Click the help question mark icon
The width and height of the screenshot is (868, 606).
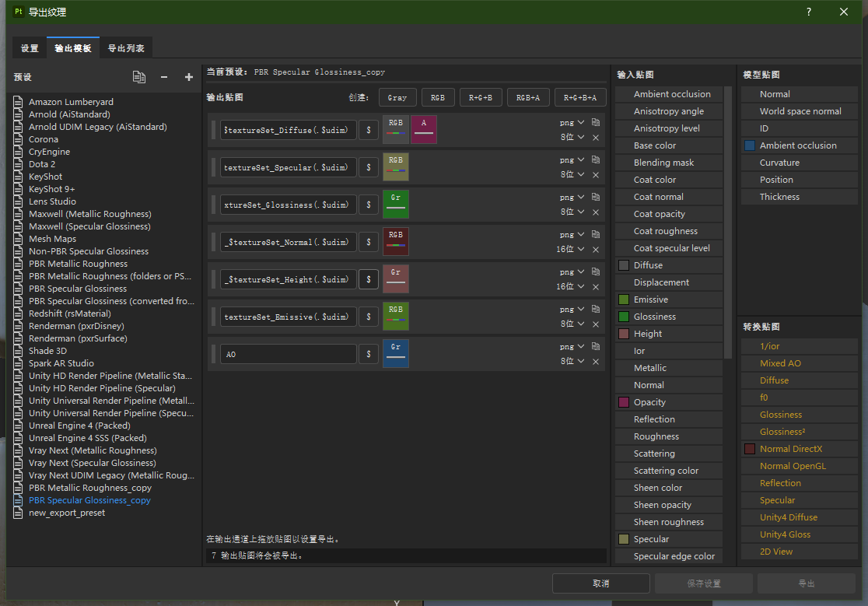[x=809, y=12]
